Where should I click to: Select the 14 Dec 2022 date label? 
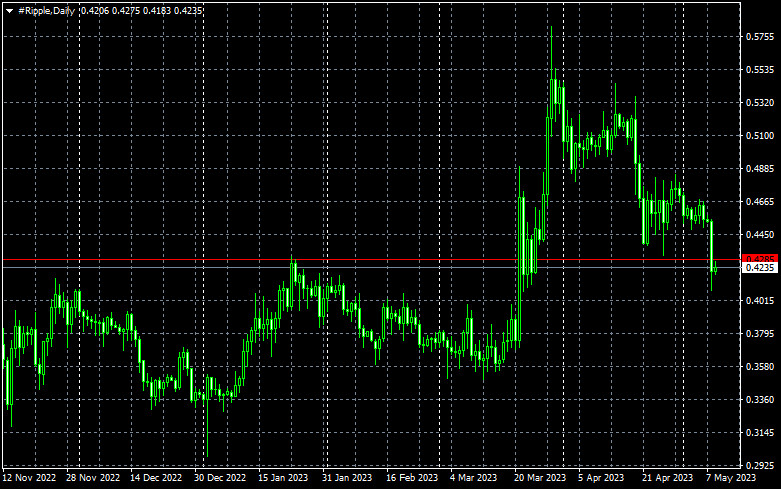[156, 478]
